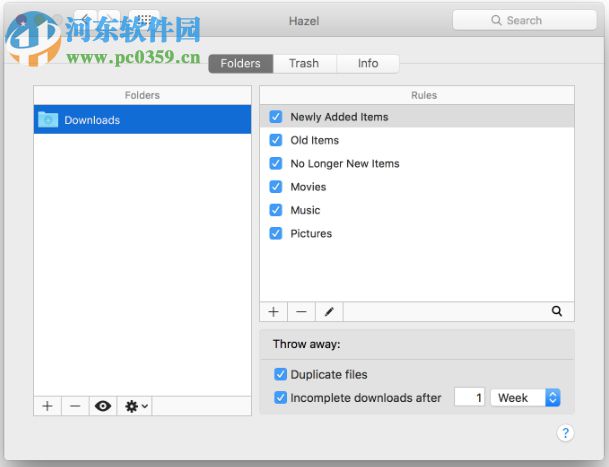Remove selected folder with minus button
The image size is (609, 467).
75,406
